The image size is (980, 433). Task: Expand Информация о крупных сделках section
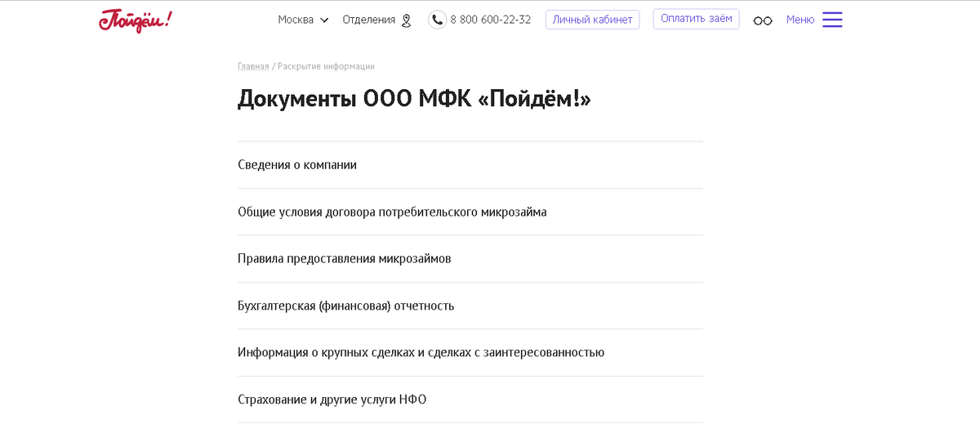coord(470,353)
